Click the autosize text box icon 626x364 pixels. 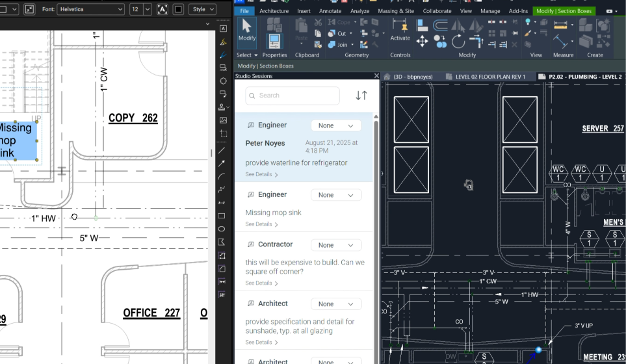click(x=163, y=9)
